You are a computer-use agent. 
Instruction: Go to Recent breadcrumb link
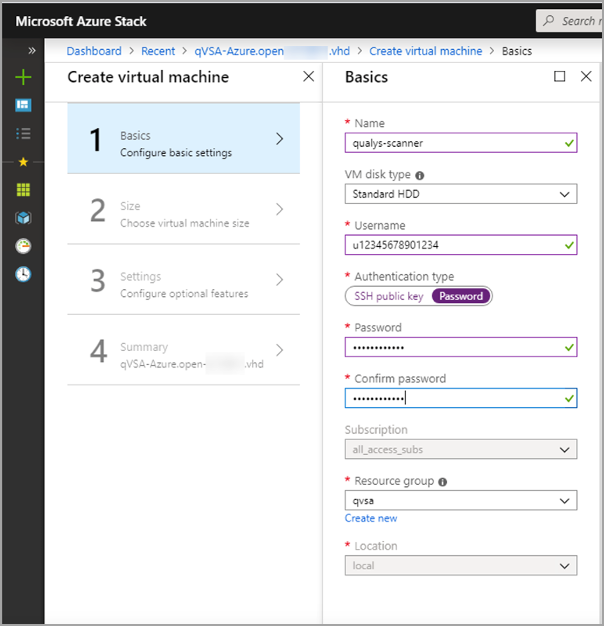(158, 51)
